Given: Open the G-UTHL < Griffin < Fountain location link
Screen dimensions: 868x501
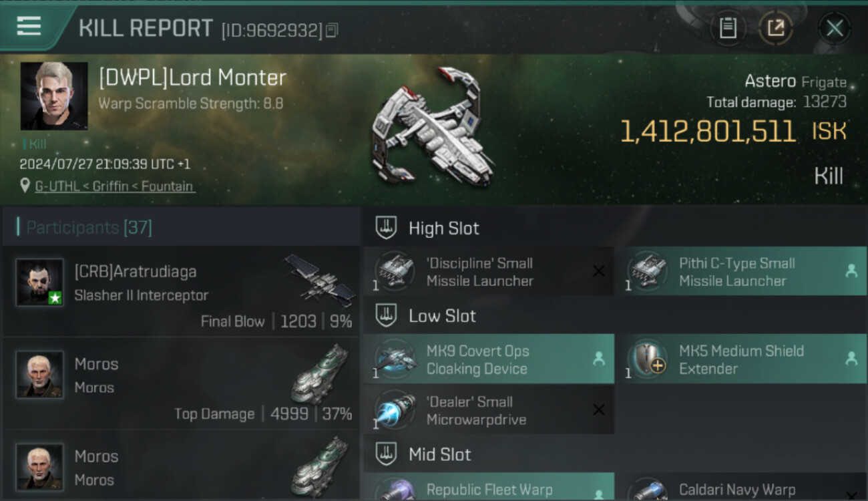Looking at the screenshot, I should [x=115, y=186].
